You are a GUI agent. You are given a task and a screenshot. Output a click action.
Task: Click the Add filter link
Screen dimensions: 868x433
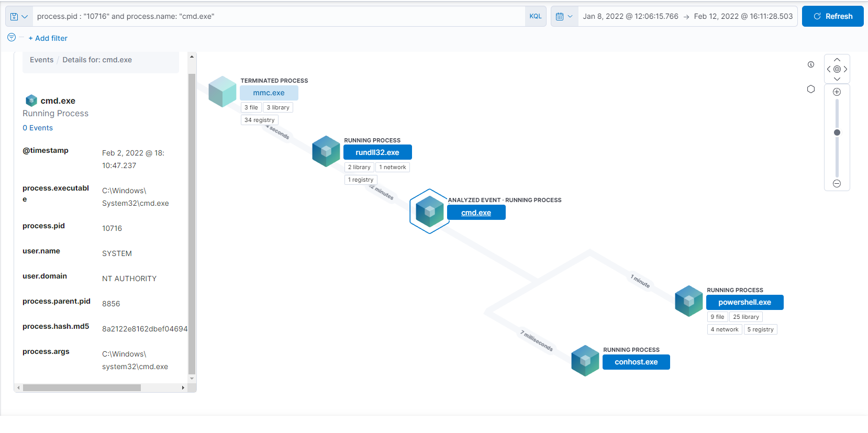(x=48, y=38)
